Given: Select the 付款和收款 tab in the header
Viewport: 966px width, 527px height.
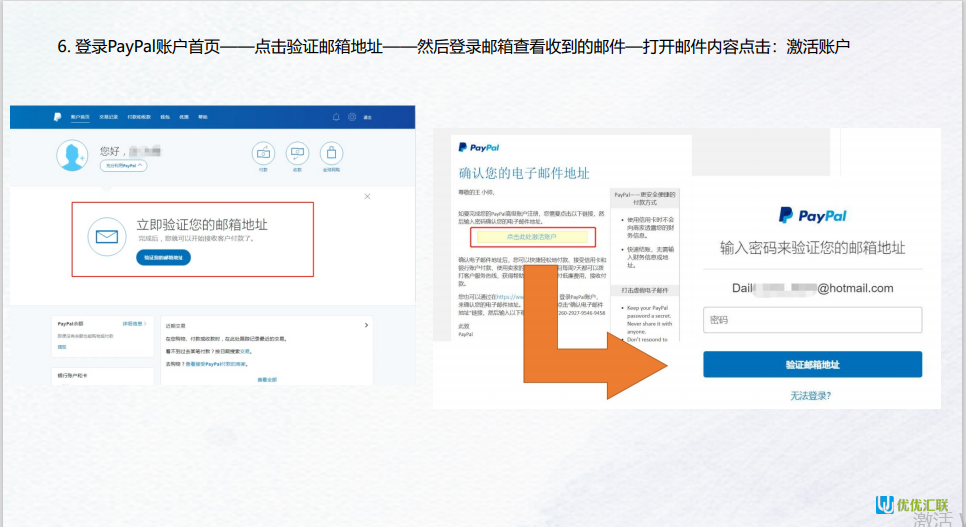Looking at the screenshot, I should (139, 117).
